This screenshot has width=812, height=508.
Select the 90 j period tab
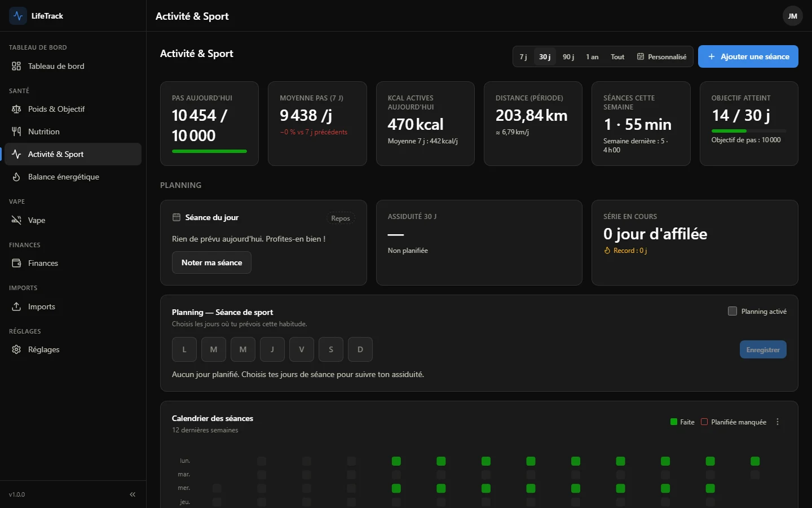pos(568,56)
